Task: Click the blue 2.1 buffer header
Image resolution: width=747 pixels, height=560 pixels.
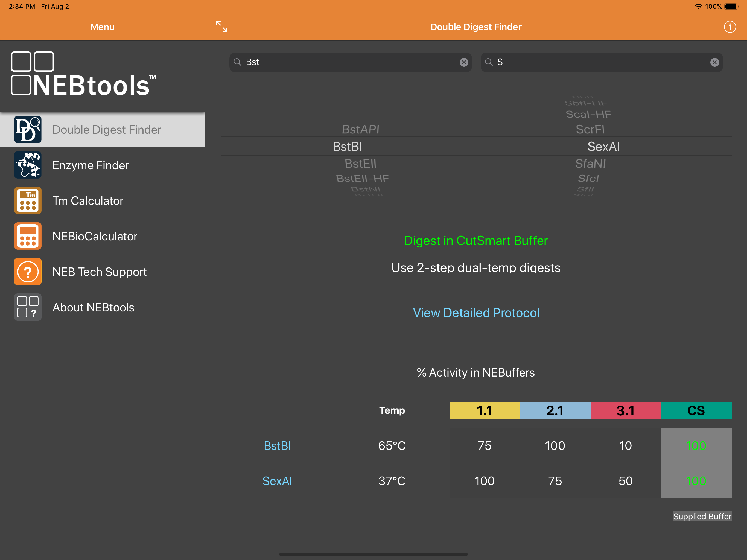Action: coord(555,410)
